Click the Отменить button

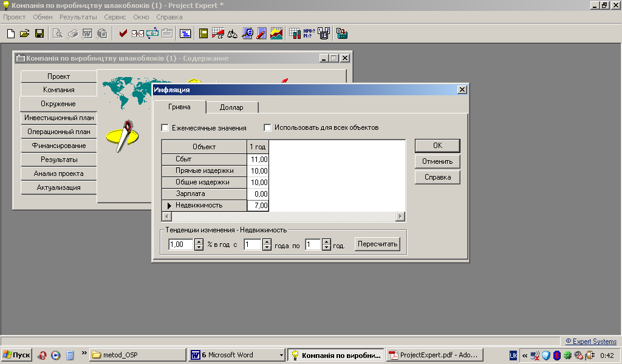[x=437, y=161]
